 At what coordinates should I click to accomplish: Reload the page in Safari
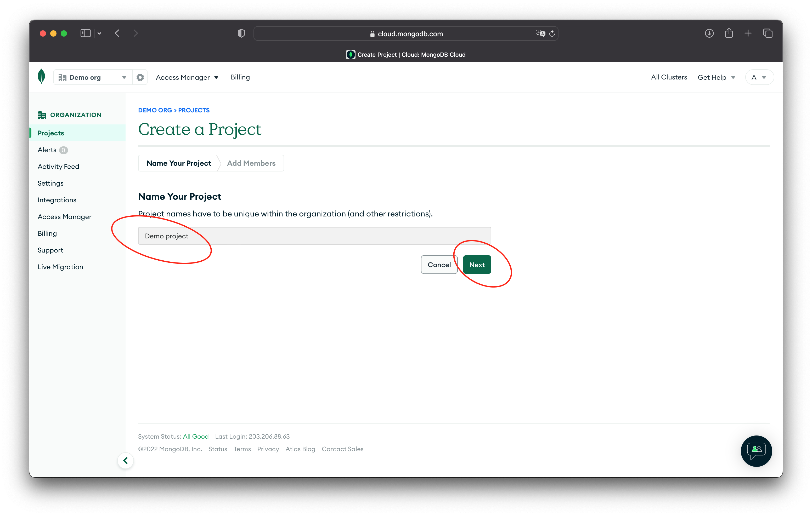click(x=552, y=33)
